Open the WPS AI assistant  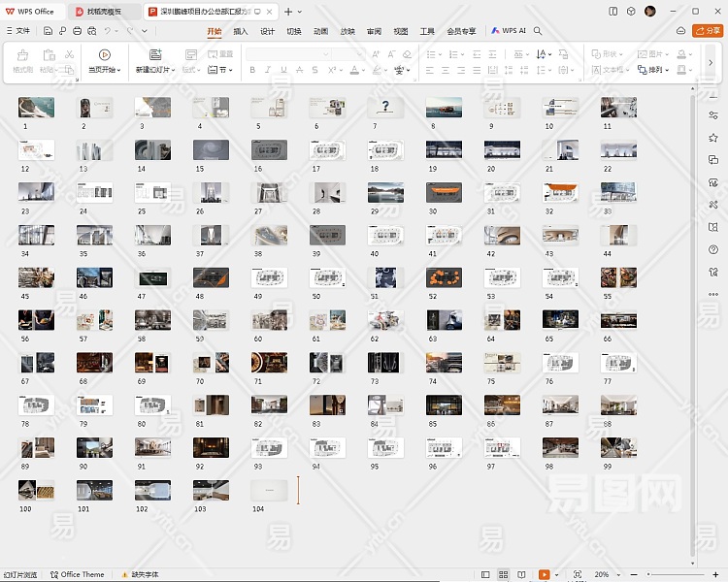[510, 31]
